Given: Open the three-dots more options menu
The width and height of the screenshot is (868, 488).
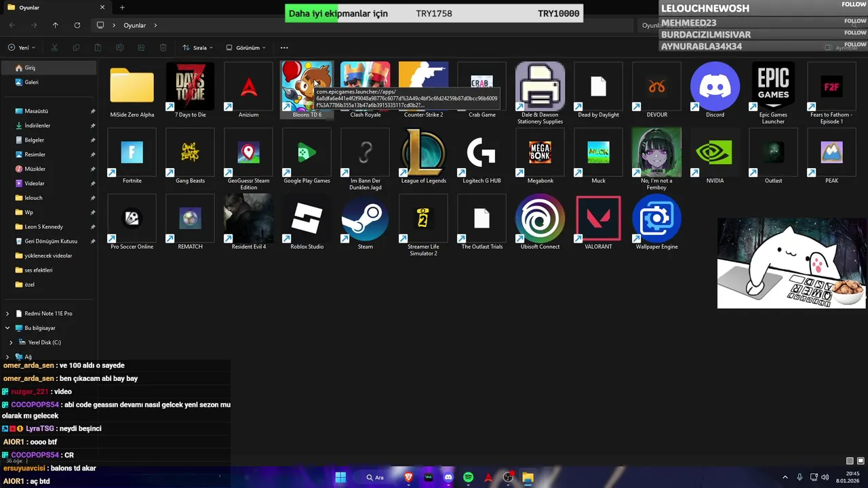Looking at the screenshot, I should 284,47.
